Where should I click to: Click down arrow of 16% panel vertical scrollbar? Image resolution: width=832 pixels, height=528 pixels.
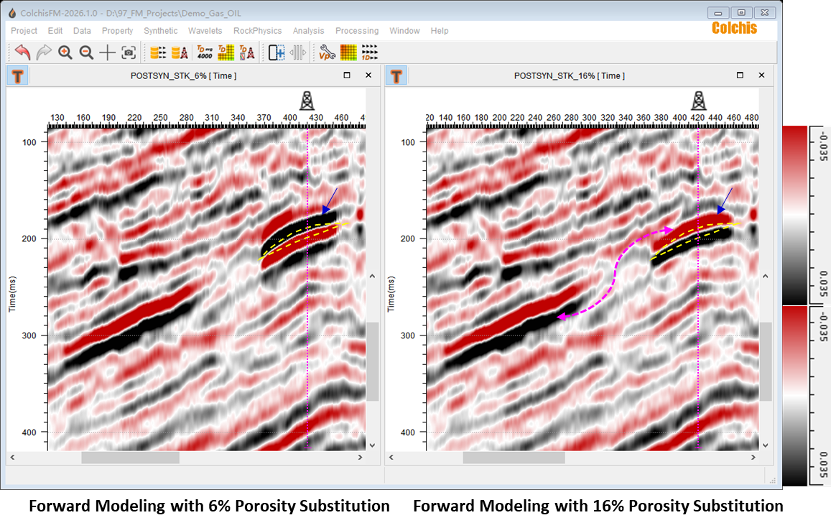click(x=766, y=445)
